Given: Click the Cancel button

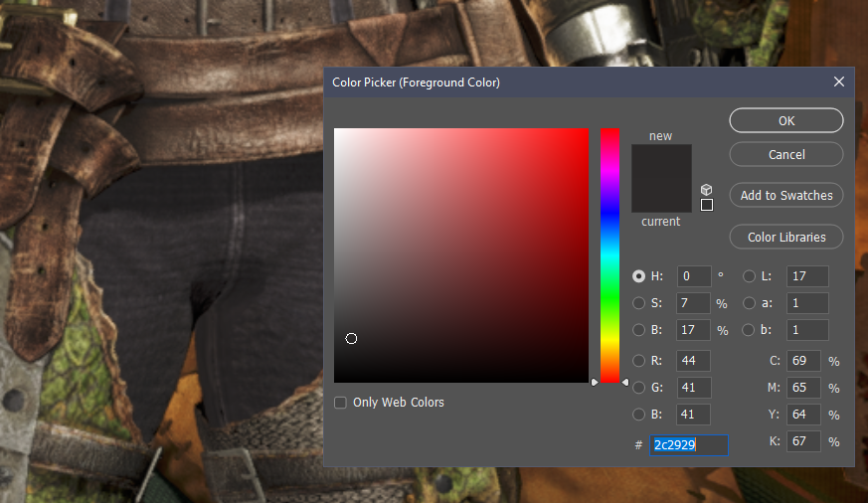Looking at the screenshot, I should (786, 154).
